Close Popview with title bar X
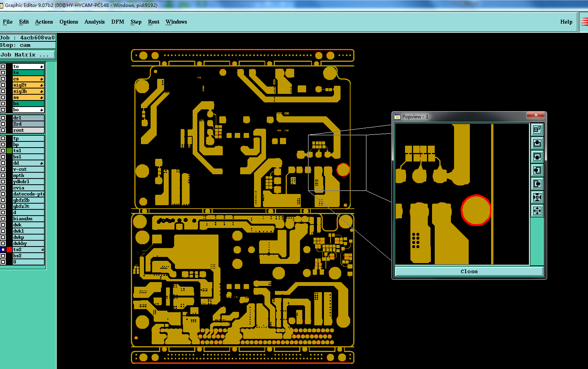This screenshot has height=369, width=588. click(536, 115)
